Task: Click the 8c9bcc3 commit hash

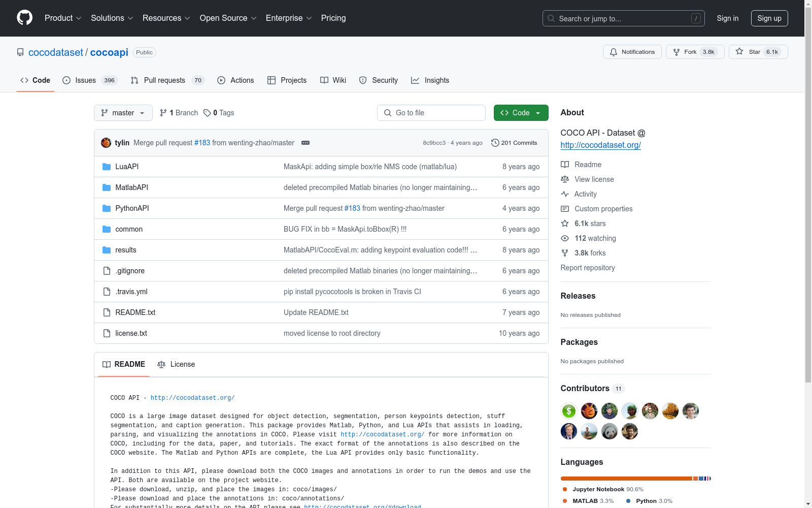Action: point(434,143)
